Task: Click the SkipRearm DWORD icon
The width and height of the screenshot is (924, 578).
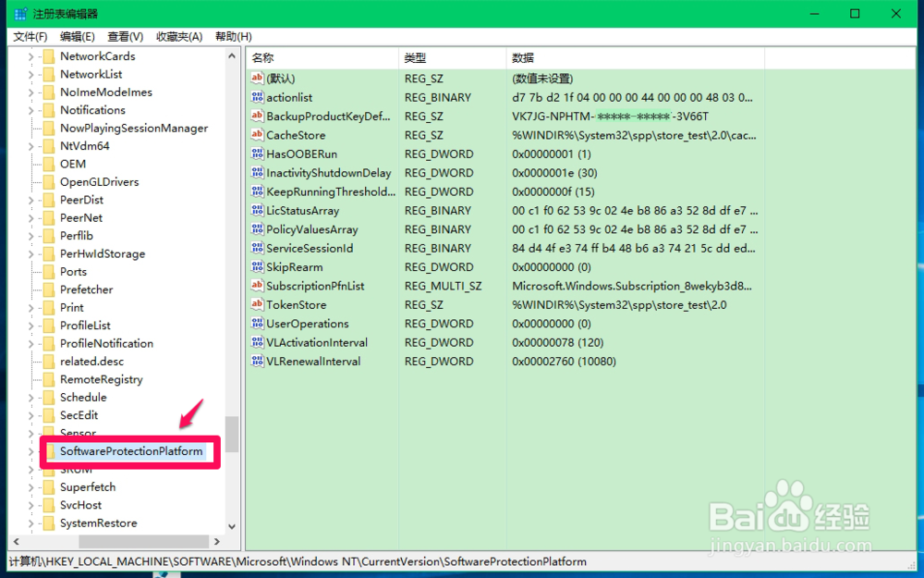Action: point(257,266)
